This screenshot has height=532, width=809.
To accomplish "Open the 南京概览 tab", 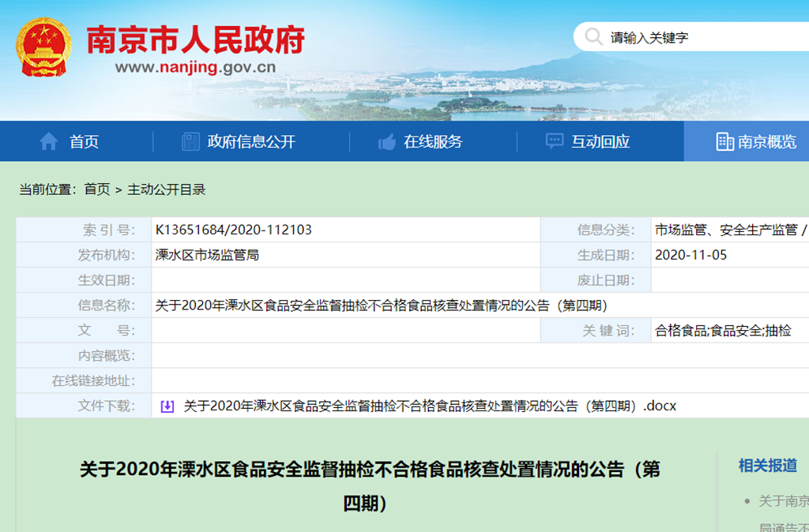I will [766, 142].
